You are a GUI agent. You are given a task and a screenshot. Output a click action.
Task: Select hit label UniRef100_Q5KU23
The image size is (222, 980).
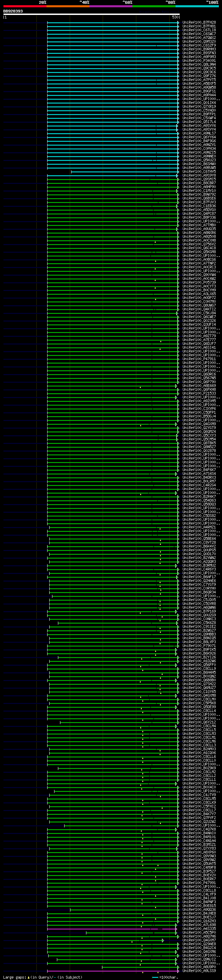pyautogui.click(x=199, y=160)
